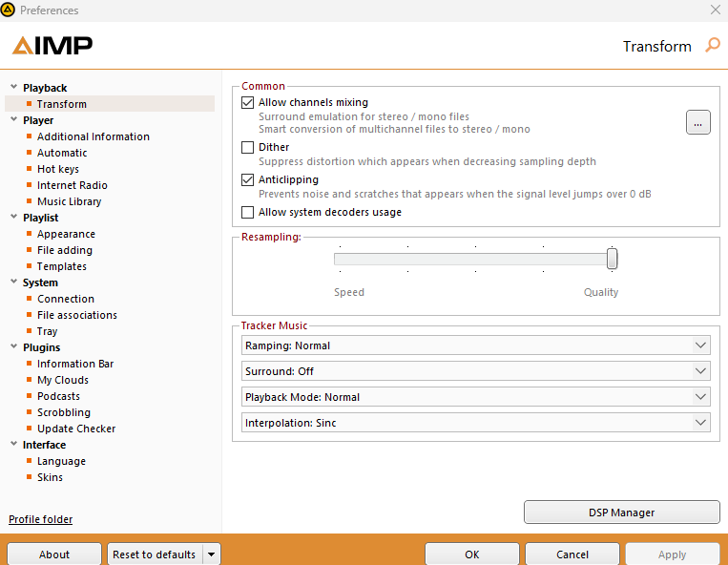Select Transform in the settings tree
Image resolution: width=728 pixels, height=565 pixels.
62,104
